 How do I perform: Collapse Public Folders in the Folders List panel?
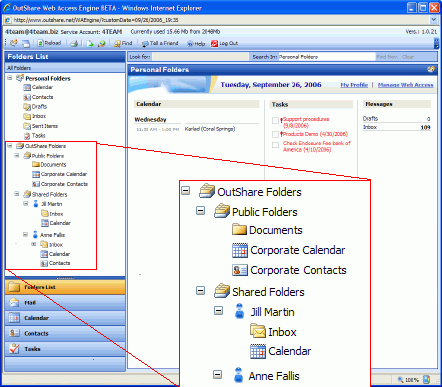pos(17,155)
